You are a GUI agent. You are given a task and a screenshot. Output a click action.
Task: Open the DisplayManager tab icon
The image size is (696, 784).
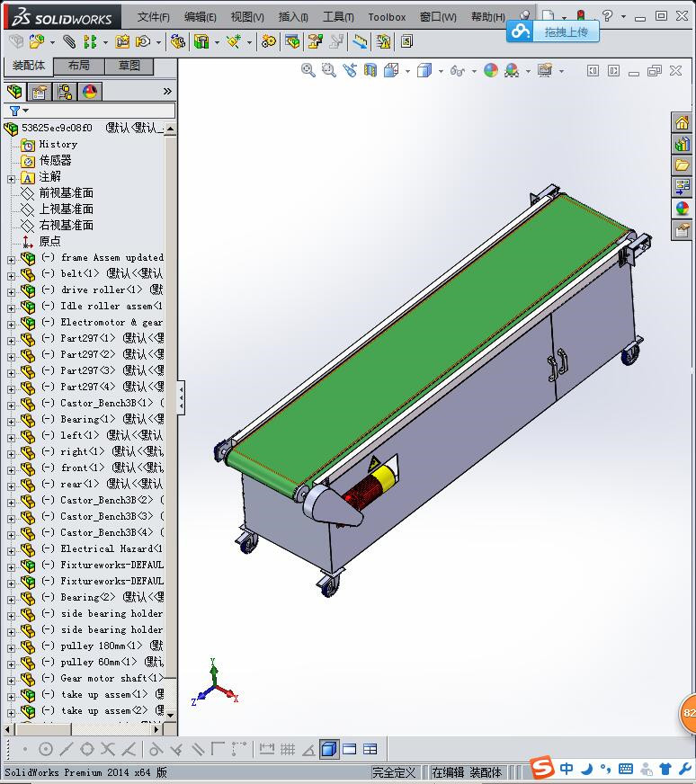coord(90,92)
